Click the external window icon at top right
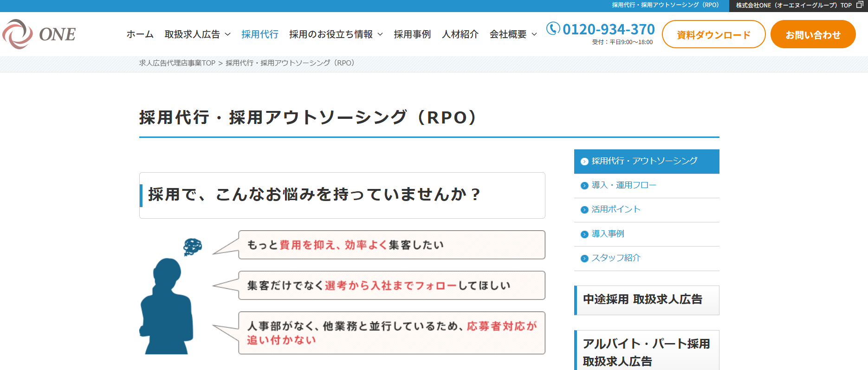This screenshot has width=868, height=370. tap(859, 5)
